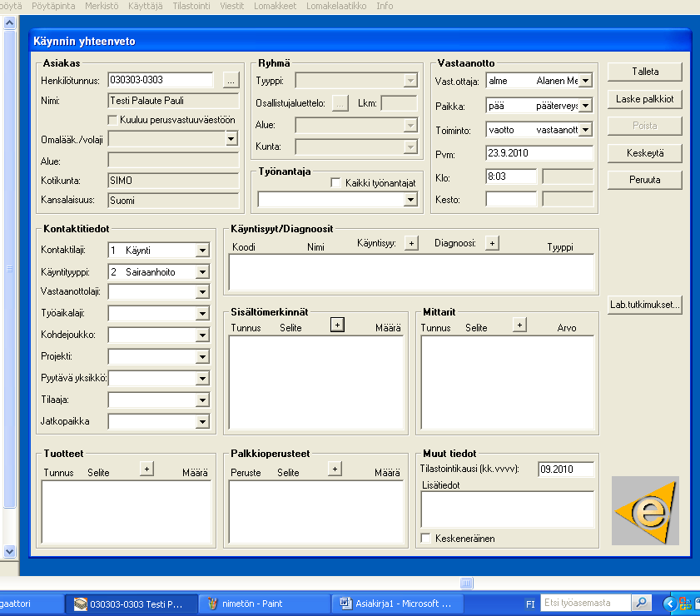This screenshot has height=616, width=700.
Task: Open the Paikka dropdown
Action: point(586,106)
